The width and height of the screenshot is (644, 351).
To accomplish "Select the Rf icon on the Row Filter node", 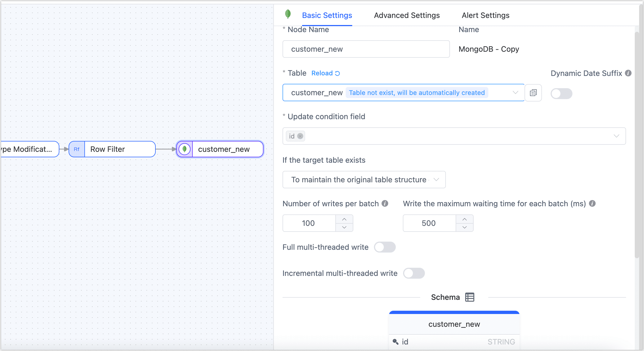I will point(77,149).
